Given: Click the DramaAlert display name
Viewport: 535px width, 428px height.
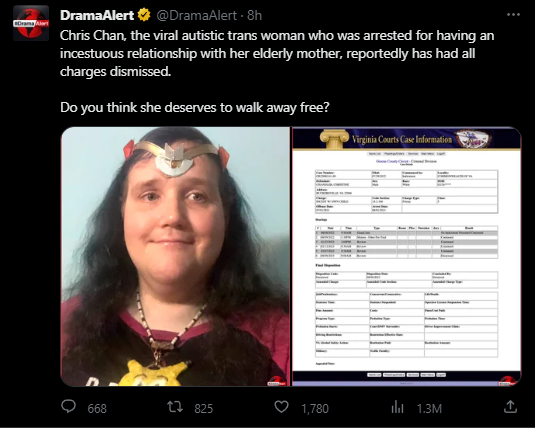Looking at the screenshot, I should coord(97,15).
